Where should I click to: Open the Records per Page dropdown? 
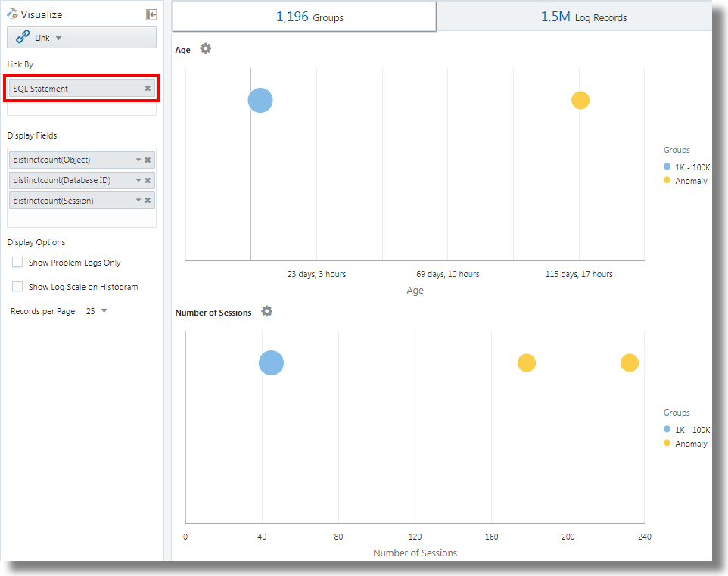[104, 311]
